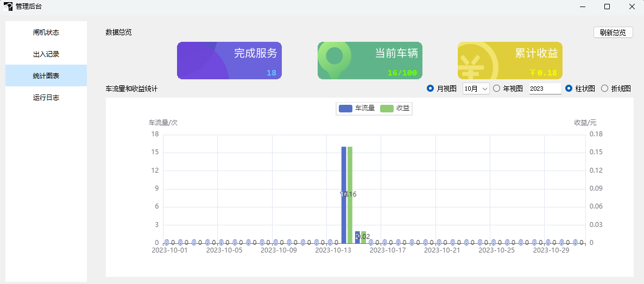Go to the 出入记录 sidebar tab

[x=46, y=54]
